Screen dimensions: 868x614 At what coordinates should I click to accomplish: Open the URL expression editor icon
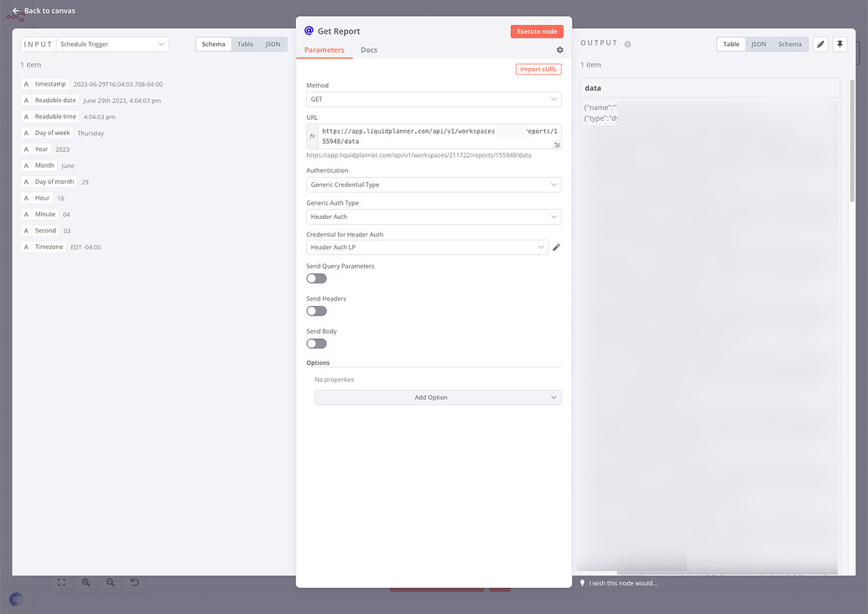557,145
